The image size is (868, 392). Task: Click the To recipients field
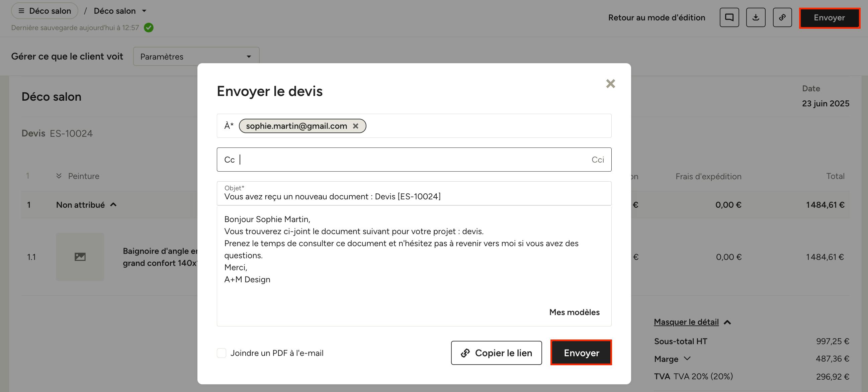tap(414, 126)
